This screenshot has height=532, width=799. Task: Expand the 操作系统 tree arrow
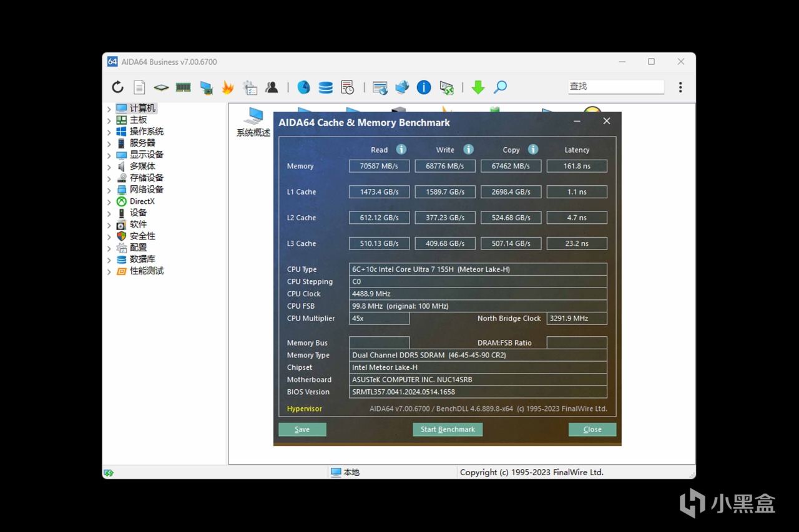pos(109,132)
